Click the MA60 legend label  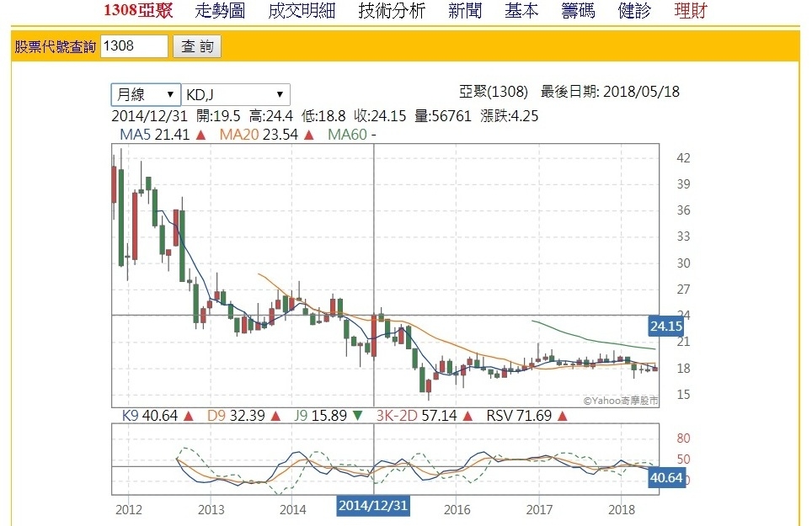(352, 135)
